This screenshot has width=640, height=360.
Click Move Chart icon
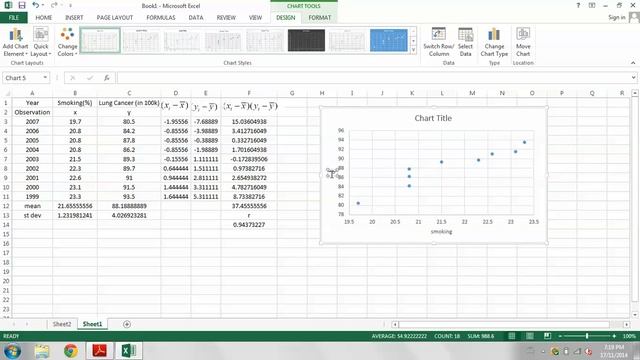(523, 34)
